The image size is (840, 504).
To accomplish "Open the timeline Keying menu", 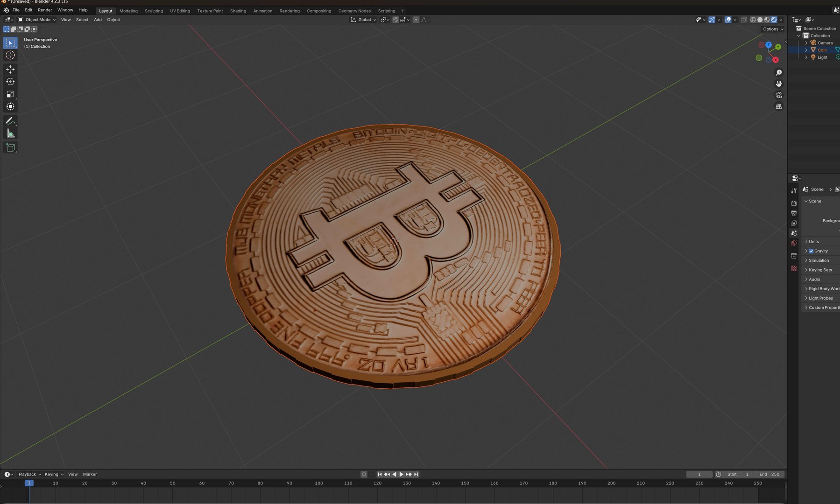I will 54,474.
